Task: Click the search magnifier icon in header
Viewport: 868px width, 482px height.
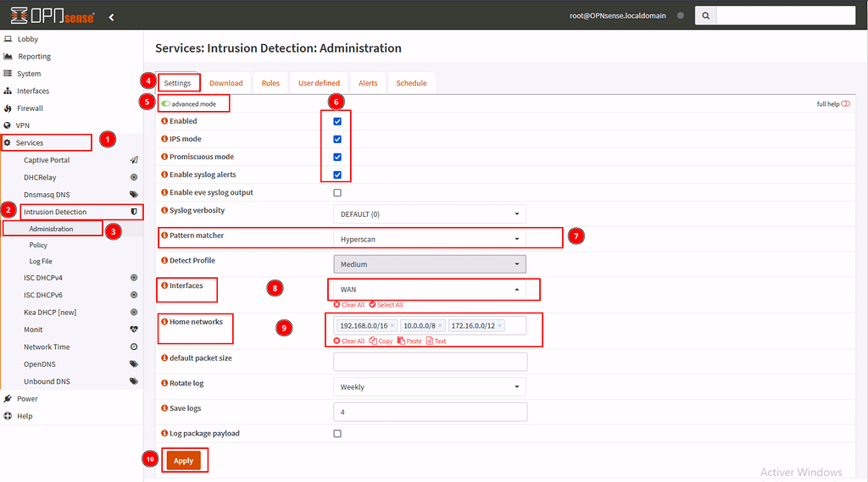Action: [x=705, y=16]
